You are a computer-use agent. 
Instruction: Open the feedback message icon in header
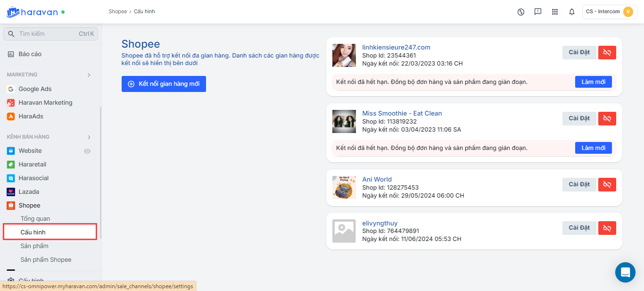pos(538,12)
